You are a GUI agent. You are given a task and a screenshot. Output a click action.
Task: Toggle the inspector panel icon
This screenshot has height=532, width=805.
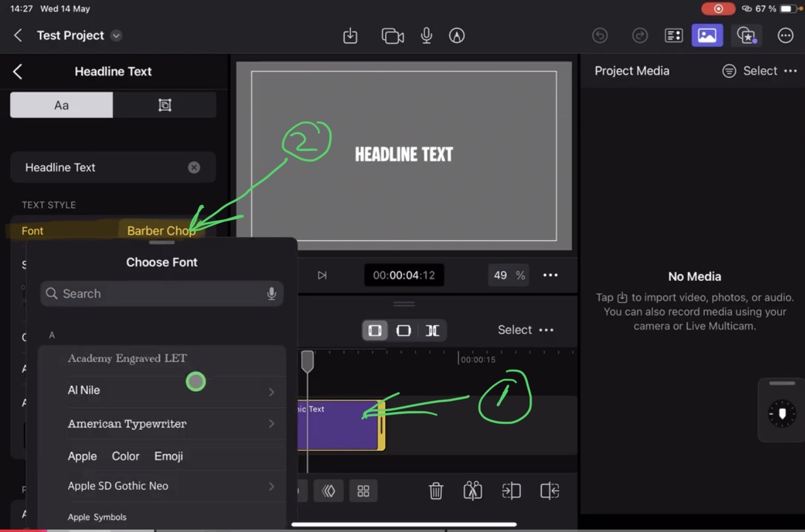point(673,35)
